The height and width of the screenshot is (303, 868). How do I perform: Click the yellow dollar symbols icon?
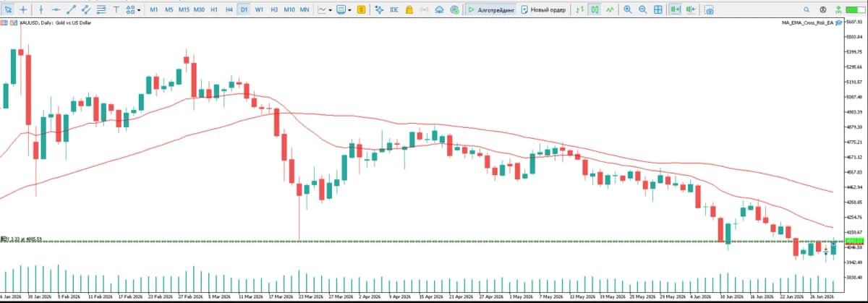(x=361, y=9)
